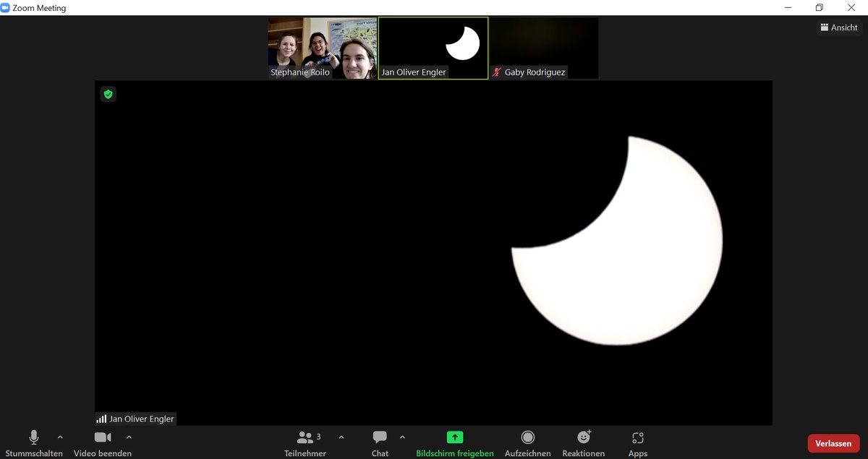
Task: Open Reaktionen emoji reactions
Action: [x=584, y=444]
